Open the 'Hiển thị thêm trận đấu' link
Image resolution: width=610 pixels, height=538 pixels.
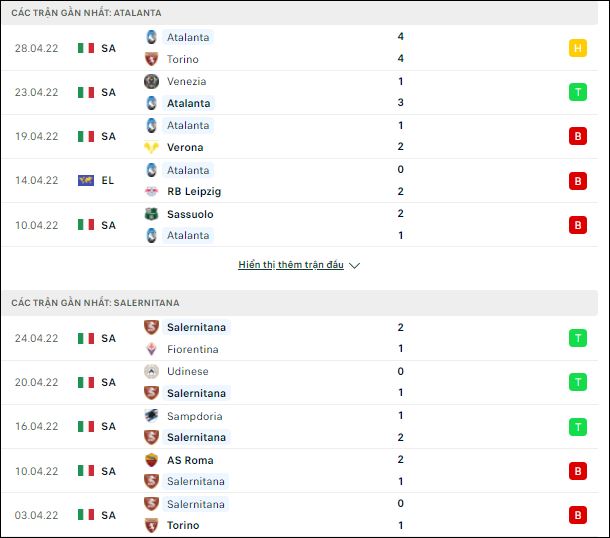point(291,265)
